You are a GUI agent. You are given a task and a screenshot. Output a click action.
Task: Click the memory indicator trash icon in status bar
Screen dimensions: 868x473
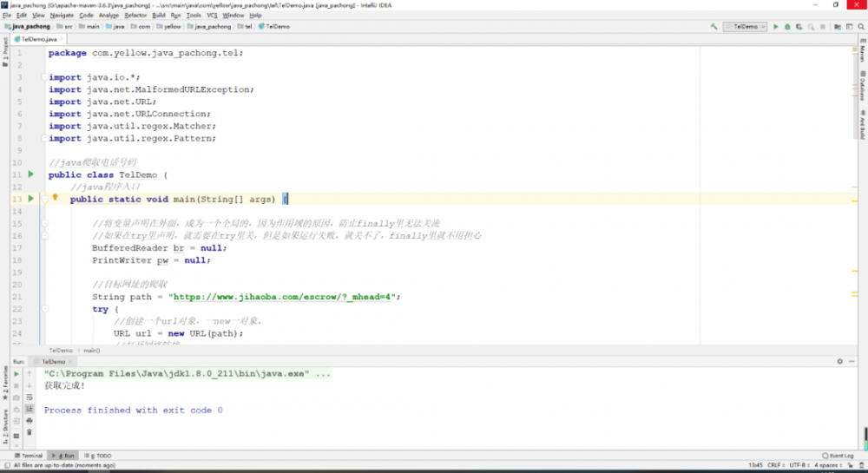pos(862,465)
